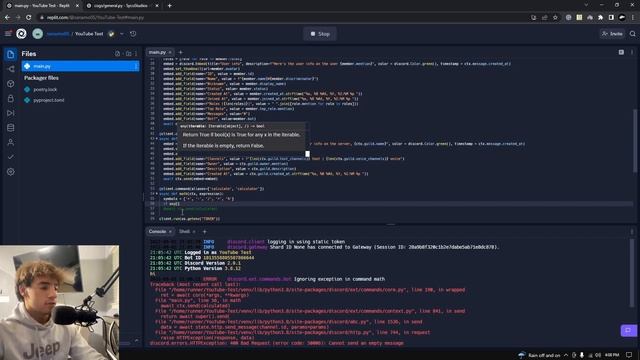Open the browser extensions puzzle icon

coord(600,18)
